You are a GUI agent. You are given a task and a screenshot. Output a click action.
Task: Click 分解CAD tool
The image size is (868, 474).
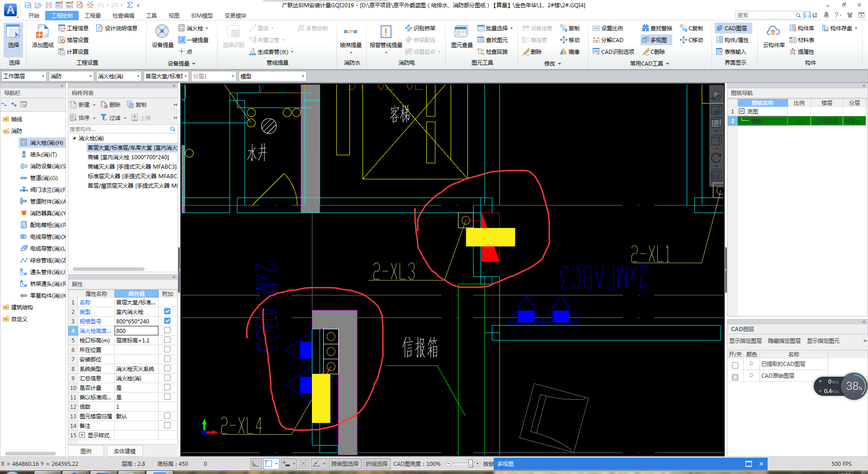click(608, 40)
